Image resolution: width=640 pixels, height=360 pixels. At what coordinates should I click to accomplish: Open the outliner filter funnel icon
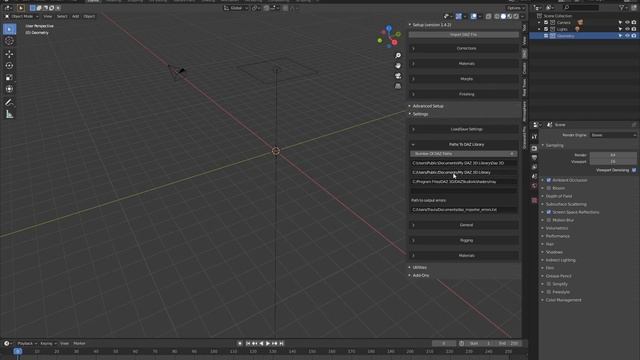[622, 7]
